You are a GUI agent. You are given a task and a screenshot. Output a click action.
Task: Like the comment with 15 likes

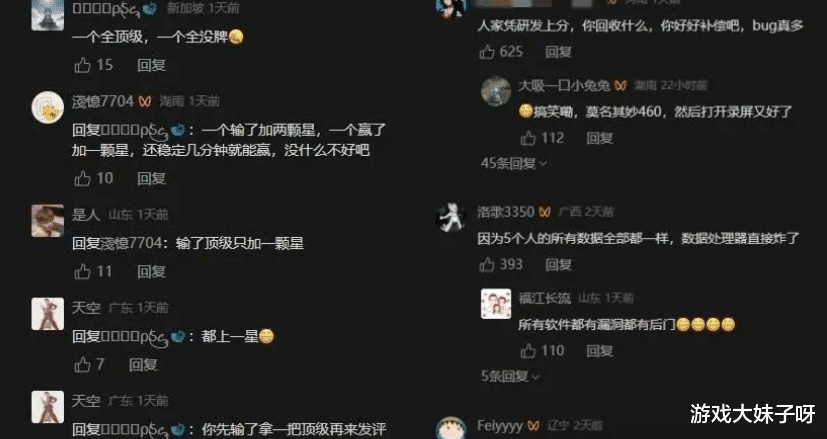[x=82, y=65]
